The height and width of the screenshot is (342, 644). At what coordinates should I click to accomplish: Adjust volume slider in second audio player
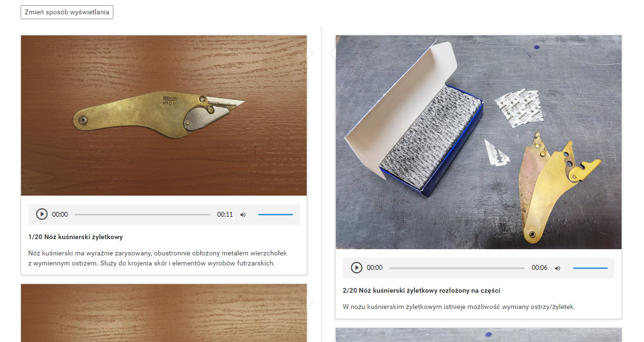click(590, 268)
